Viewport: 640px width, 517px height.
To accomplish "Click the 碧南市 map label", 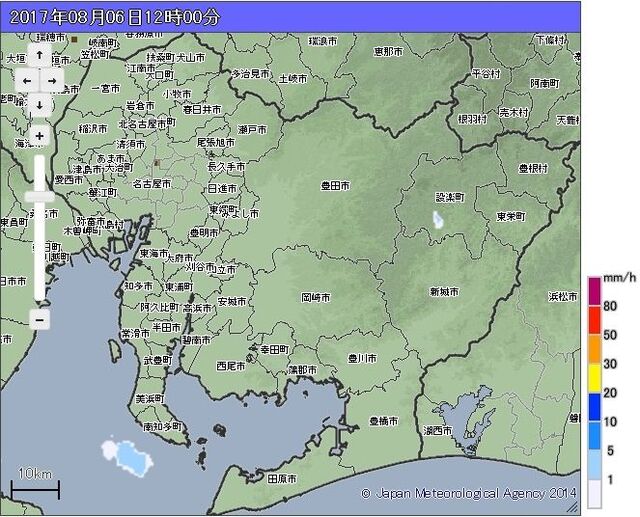I will 196,339.
